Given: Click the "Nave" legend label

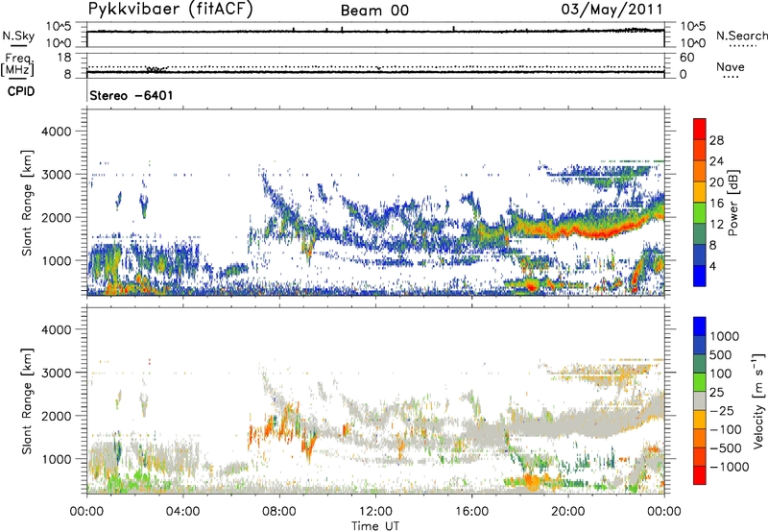Looking at the screenshot, I should [731, 66].
